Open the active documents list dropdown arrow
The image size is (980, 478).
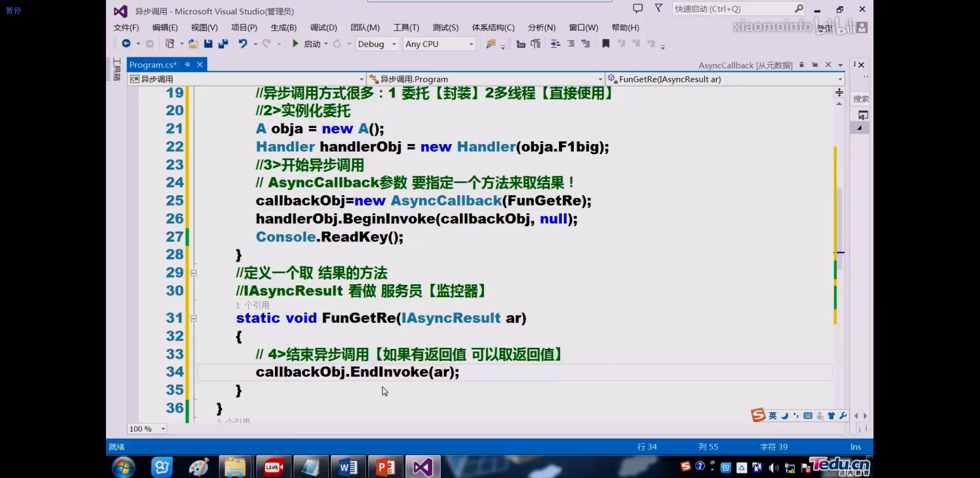pyautogui.click(x=840, y=65)
